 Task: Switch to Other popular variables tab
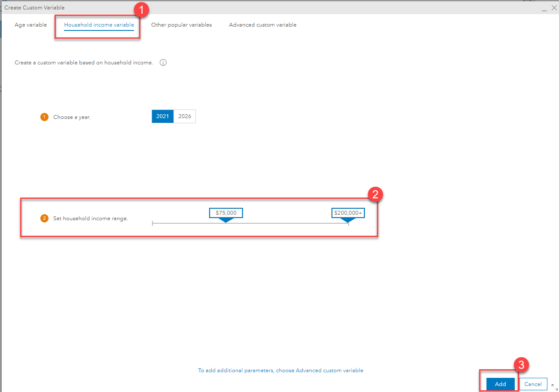[x=181, y=25]
